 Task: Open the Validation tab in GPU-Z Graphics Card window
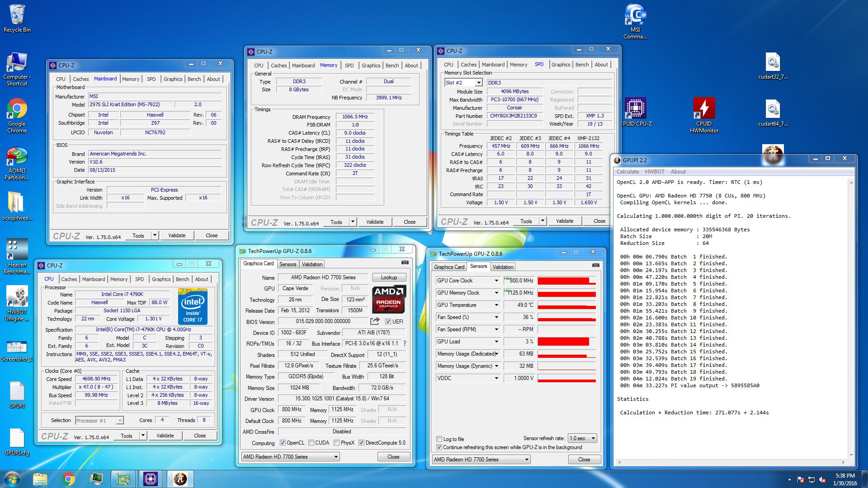[312, 264]
